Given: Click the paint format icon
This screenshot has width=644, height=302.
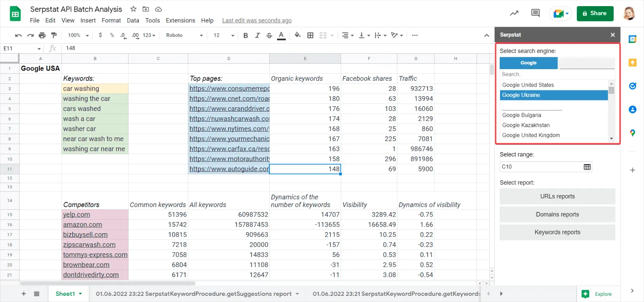Looking at the screenshot, I should click(54, 36).
